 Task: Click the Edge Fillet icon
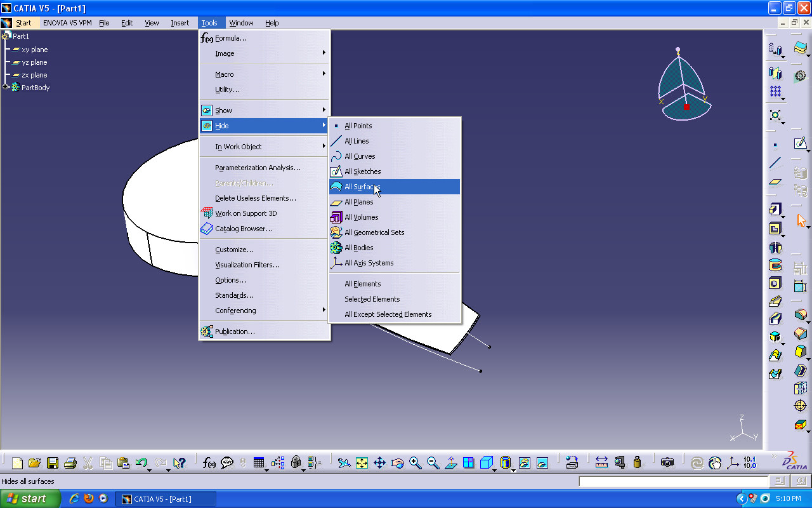pos(801,315)
